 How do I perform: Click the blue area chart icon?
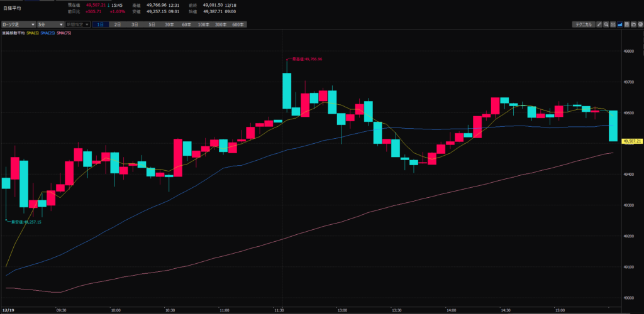click(620, 24)
